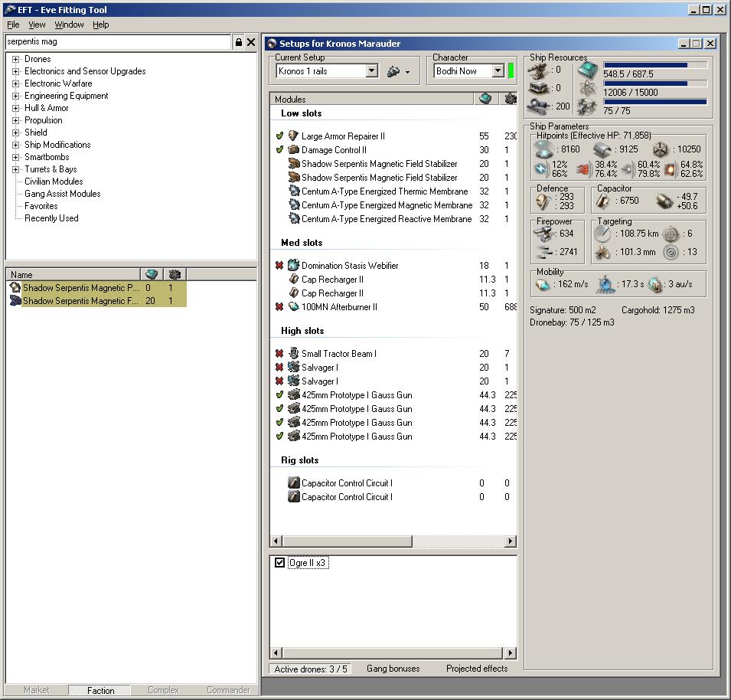Click the powergrid column header icon in Modules
The width and height of the screenshot is (731, 700).
510,98
